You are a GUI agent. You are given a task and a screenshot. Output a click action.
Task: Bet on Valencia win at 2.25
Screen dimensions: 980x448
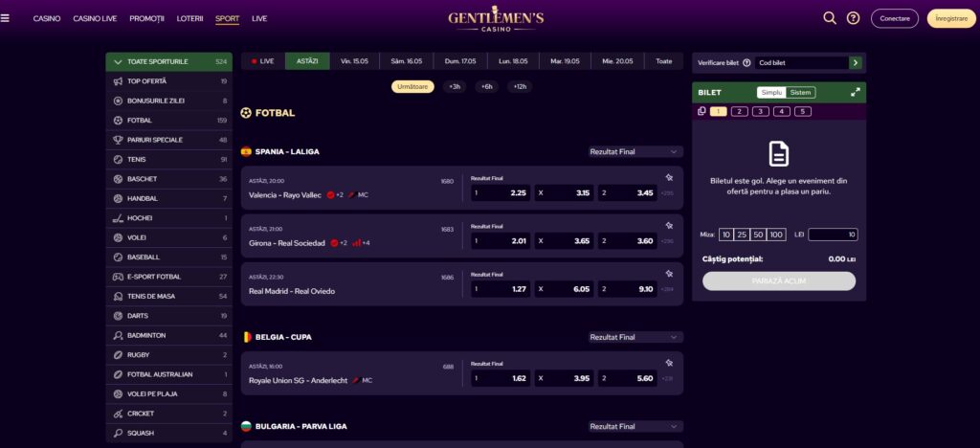pyautogui.click(x=501, y=193)
